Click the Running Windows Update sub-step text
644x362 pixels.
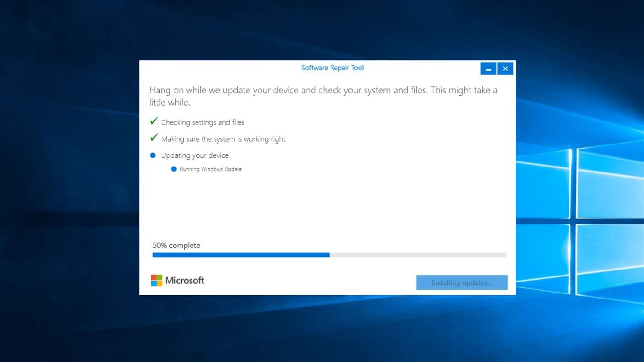210,169
